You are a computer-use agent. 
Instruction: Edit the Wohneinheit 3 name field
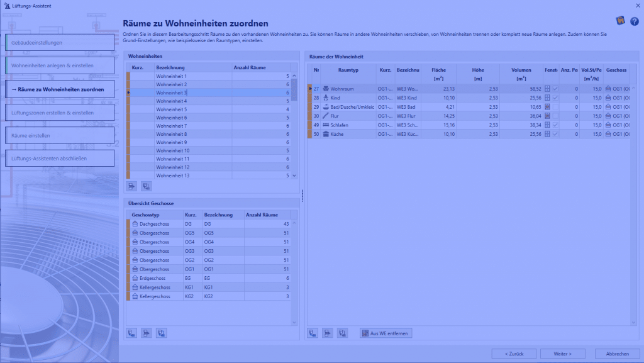pos(193,93)
